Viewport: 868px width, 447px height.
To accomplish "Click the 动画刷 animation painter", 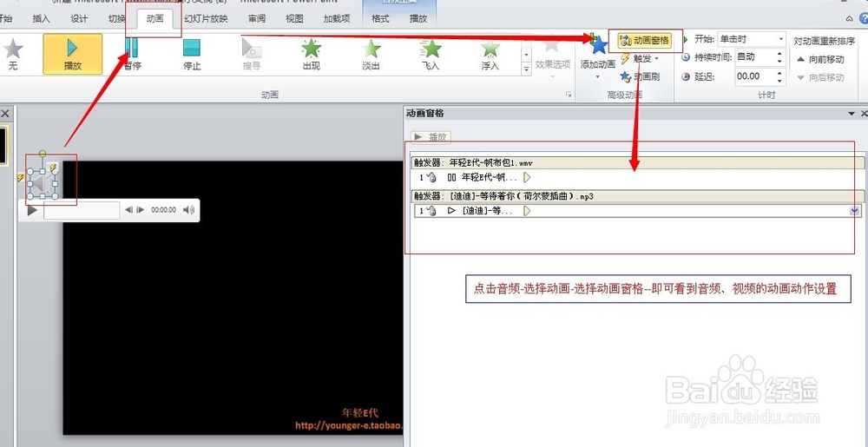I will click(640, 77).
